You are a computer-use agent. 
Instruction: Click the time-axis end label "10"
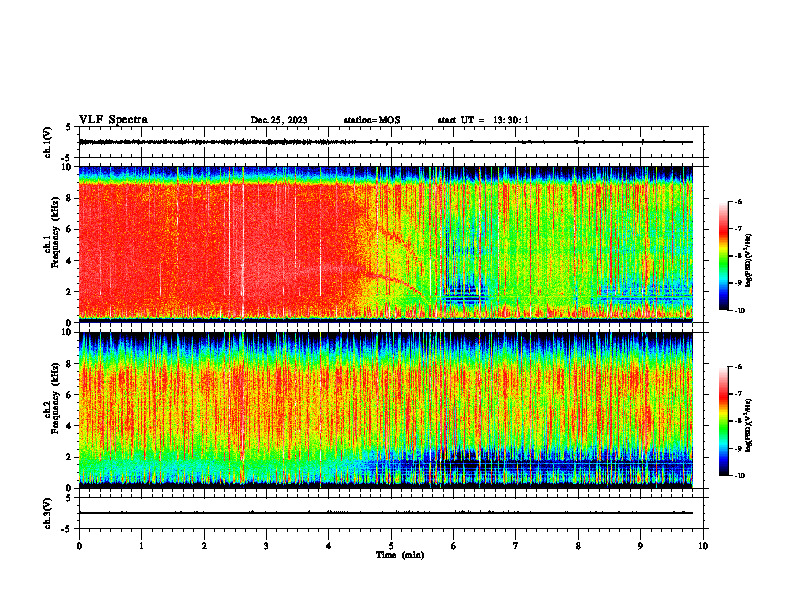703,546
